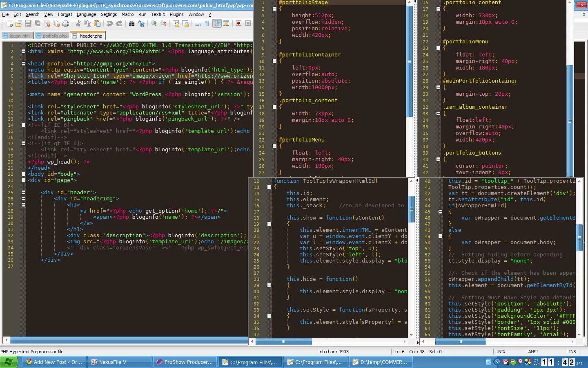Zoom in using the magnifier plus icon
This screenshot has width=588, height=368.
(154, 23)
